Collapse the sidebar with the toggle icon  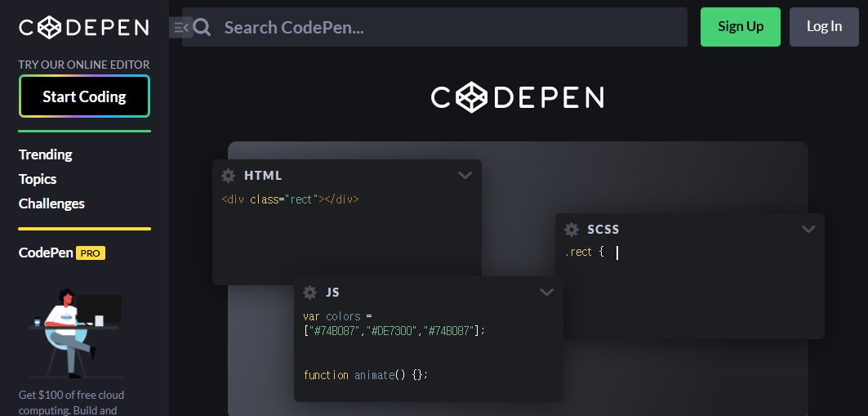pyautogui.click(x=181, y=27)
